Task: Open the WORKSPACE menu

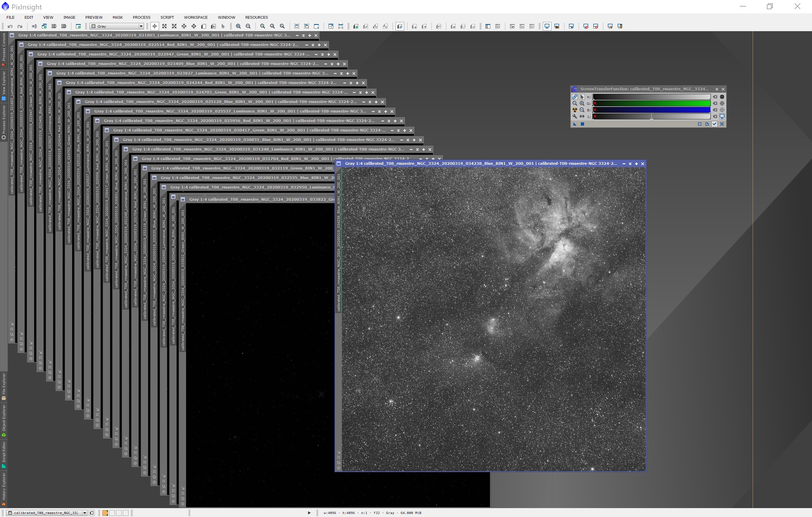Action: 196,17
